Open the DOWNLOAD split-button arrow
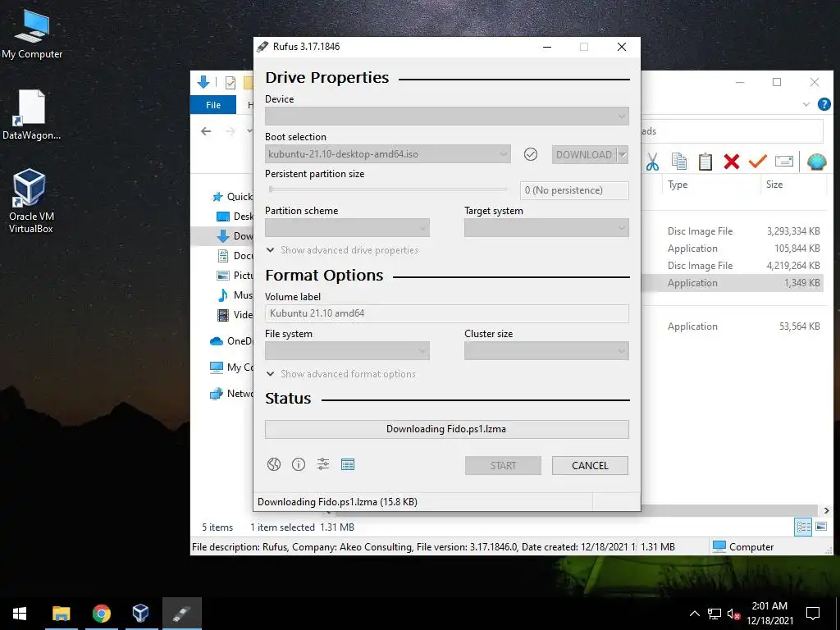The width and height of the screenshot is (840, 630). coord(623,155)
